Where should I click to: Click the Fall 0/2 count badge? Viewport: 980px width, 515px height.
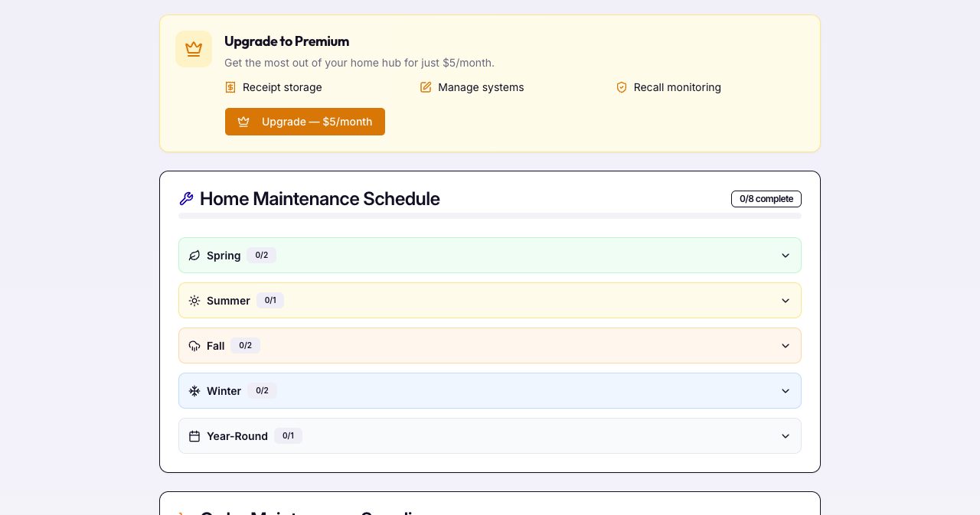(x=246, y=346)
